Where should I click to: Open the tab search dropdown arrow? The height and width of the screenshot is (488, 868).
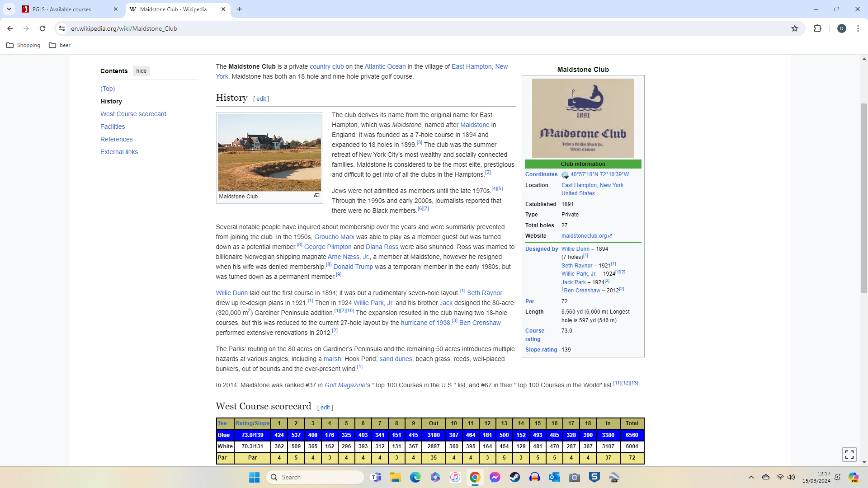[9, 9]
